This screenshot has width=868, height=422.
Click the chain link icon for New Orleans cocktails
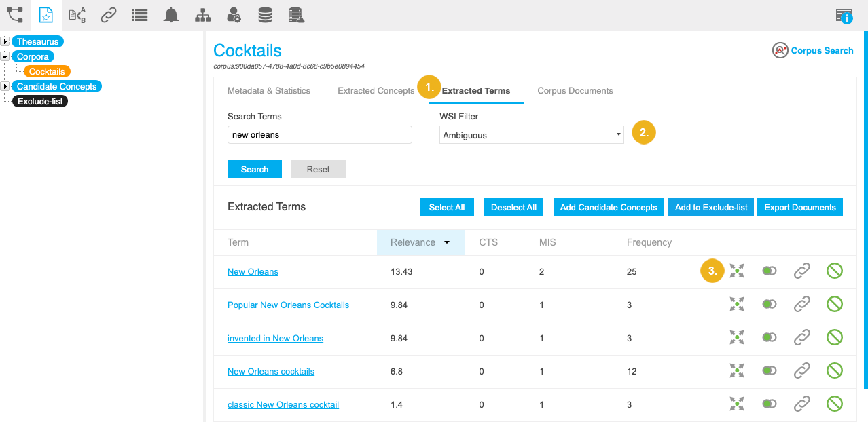click(802, 371)
